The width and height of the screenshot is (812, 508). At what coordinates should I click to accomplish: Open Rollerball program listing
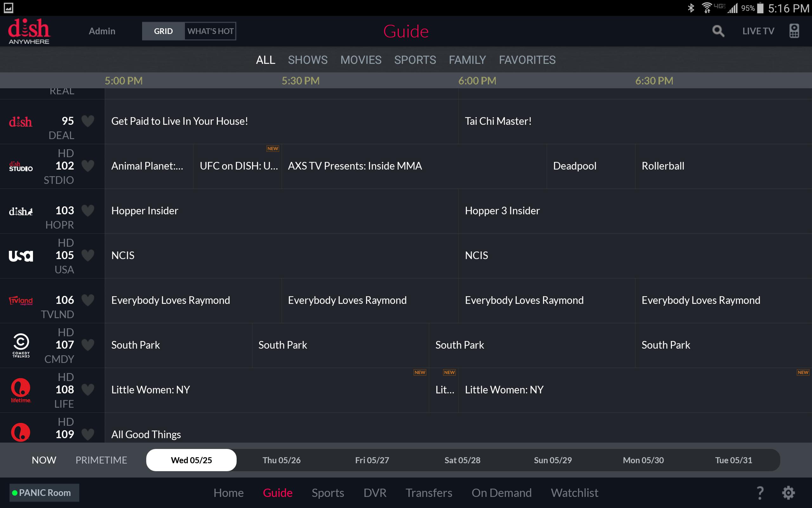point(724,166)
